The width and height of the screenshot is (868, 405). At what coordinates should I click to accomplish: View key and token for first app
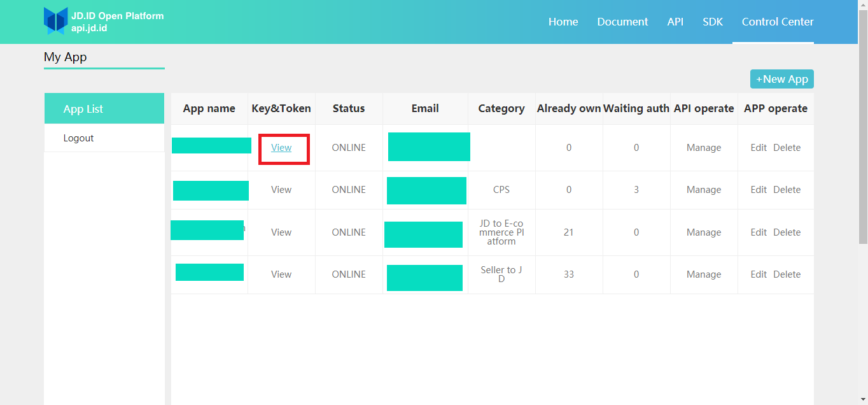[281, 148]
